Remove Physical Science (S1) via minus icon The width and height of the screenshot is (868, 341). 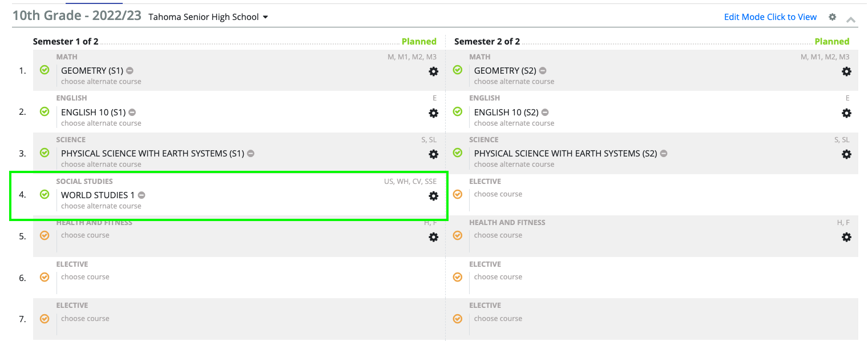251,154
